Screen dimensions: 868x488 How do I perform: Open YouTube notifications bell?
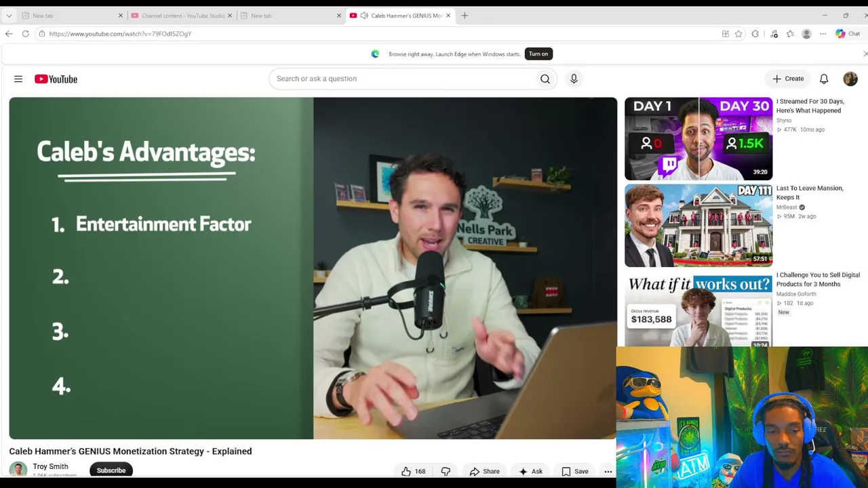tap(824, 79)
